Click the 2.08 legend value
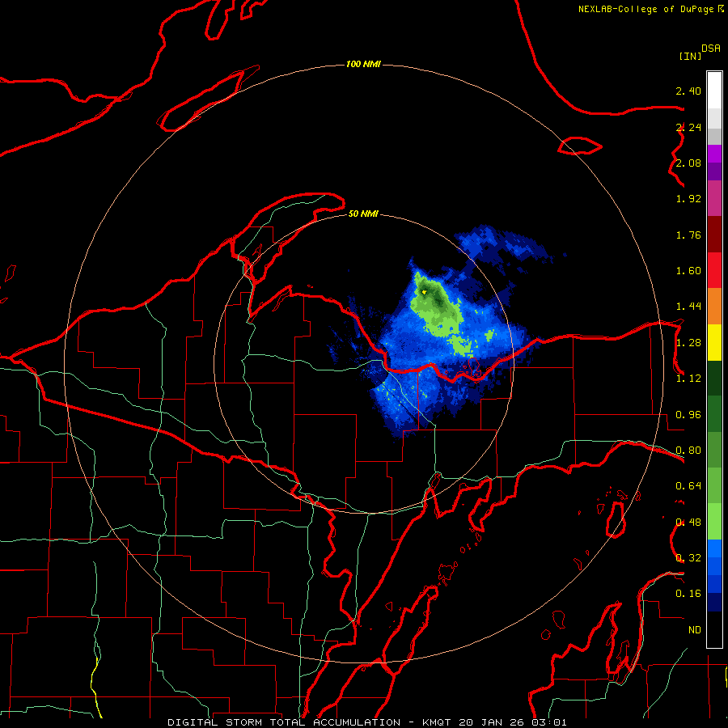 tap(688, 163)
